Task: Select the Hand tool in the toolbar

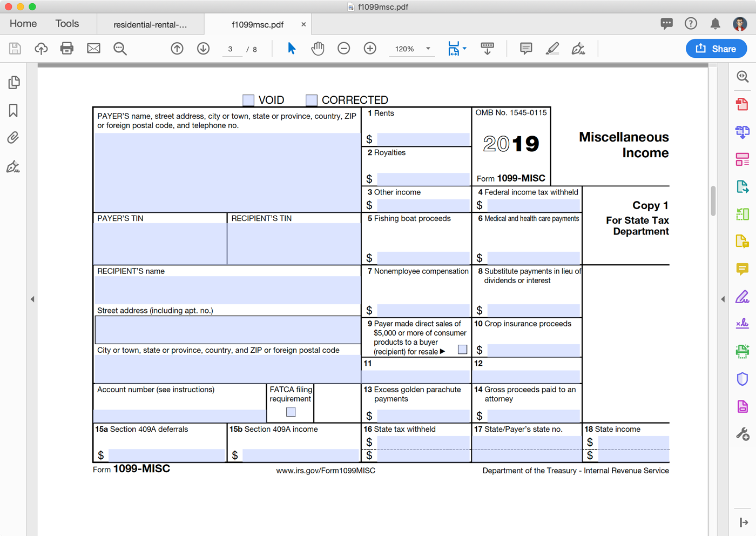Action: coord(318,49)
